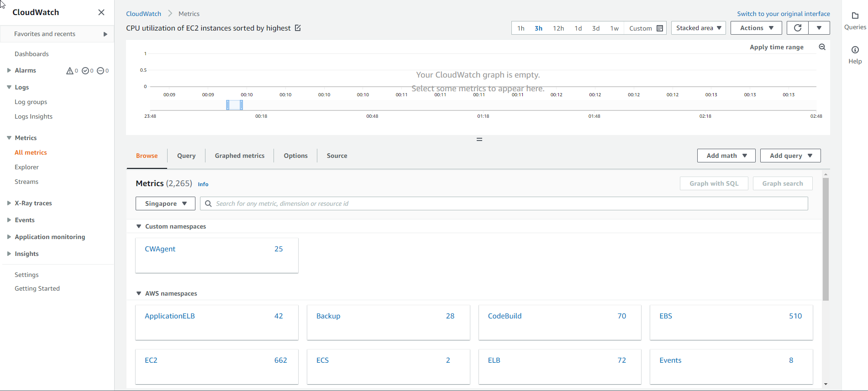
Task: Open the Options tab
Action: [296, 156]
